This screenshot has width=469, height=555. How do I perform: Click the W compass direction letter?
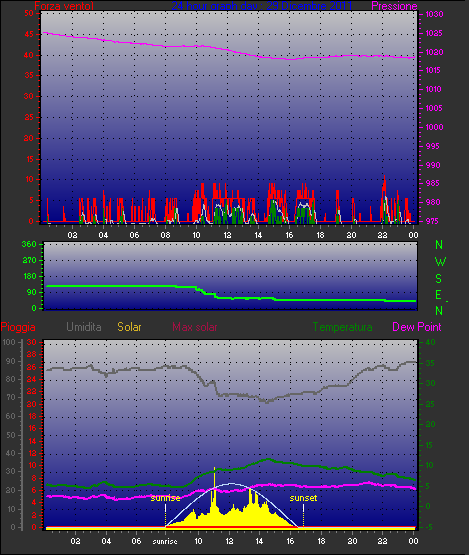coord(440,262)
